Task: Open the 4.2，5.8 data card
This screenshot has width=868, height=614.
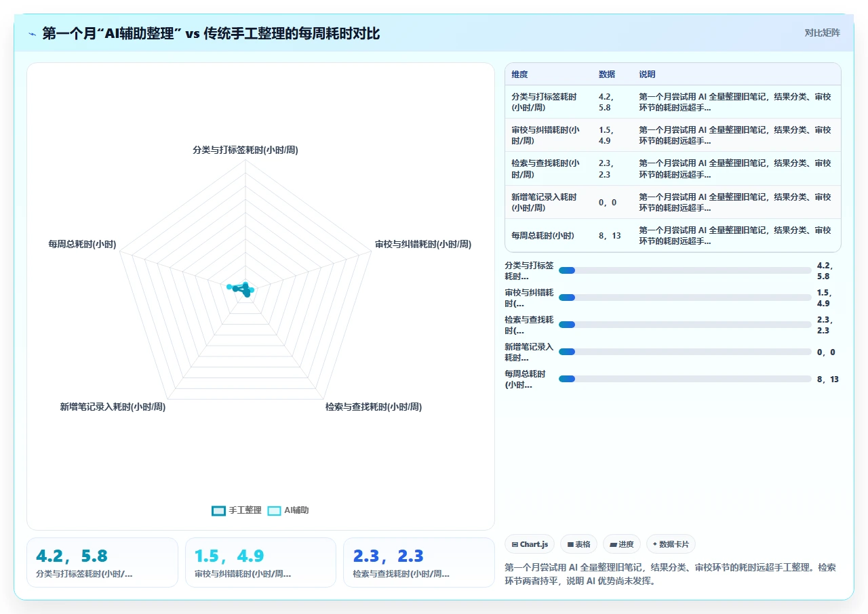Action: 102,562
